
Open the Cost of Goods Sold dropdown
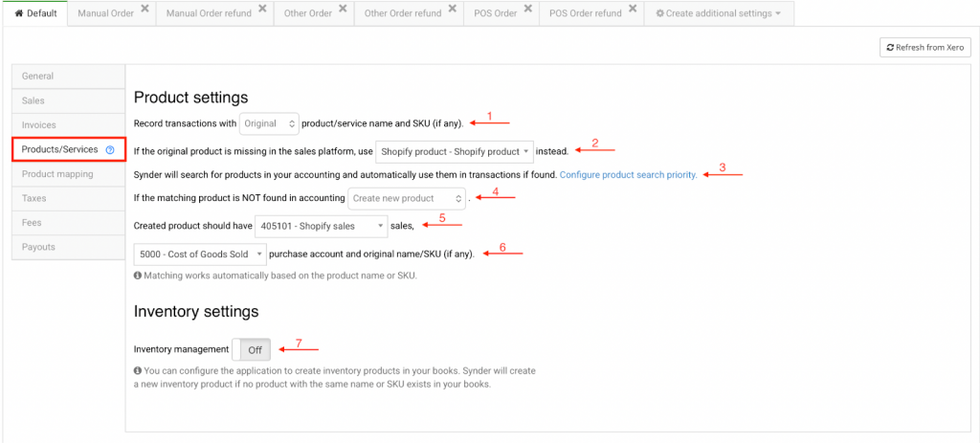point(200,255)
